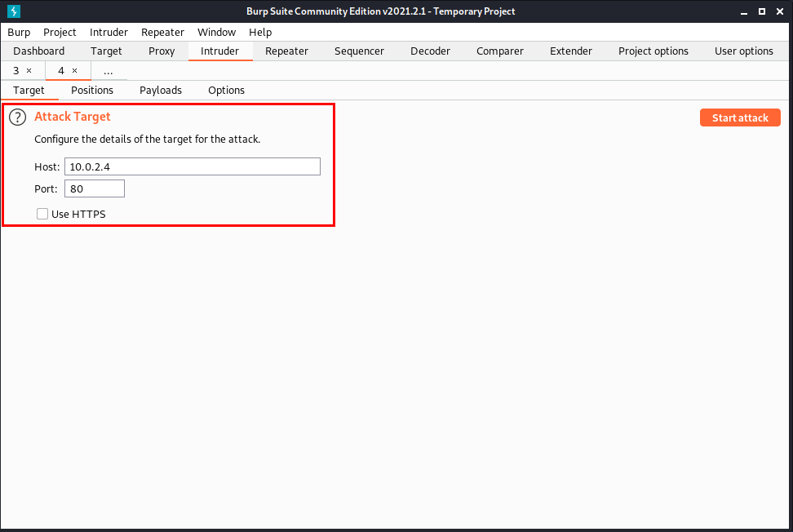Open the Decoder tab

click(431, 51)
